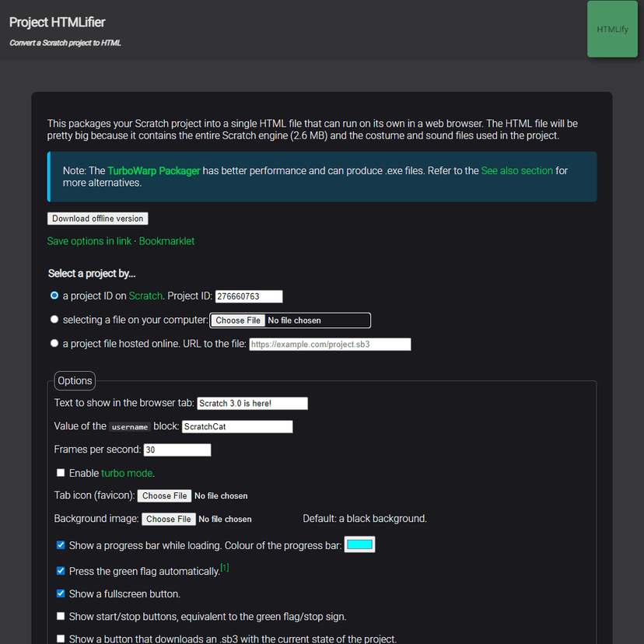Image resolution: width=644 pixels, height=644 pixels.
Task: Select the file on your computer radio option
Action: coord(54,320)
